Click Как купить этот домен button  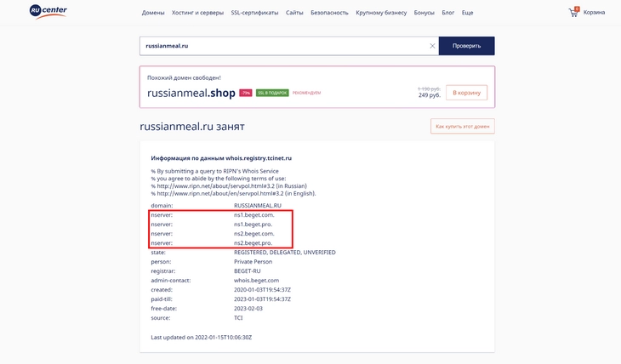463,127
